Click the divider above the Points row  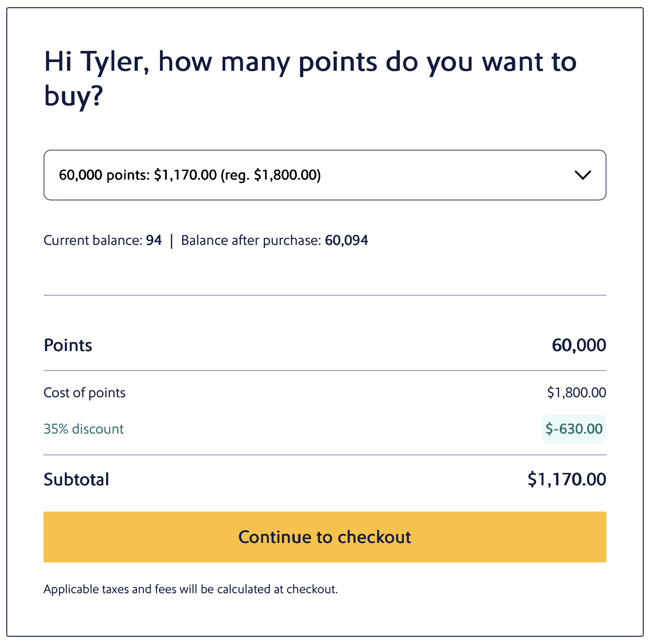click(x=325, y=295)
